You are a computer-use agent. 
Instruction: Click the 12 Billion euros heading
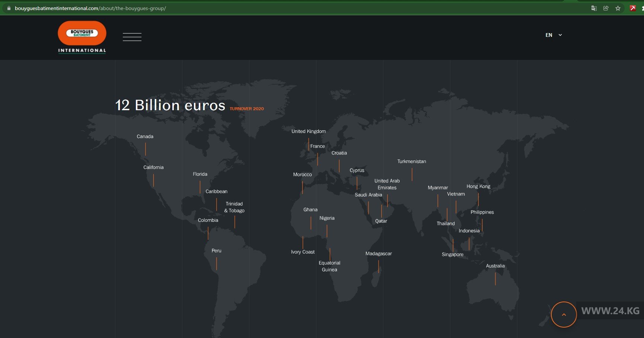(x=170, y=105)
